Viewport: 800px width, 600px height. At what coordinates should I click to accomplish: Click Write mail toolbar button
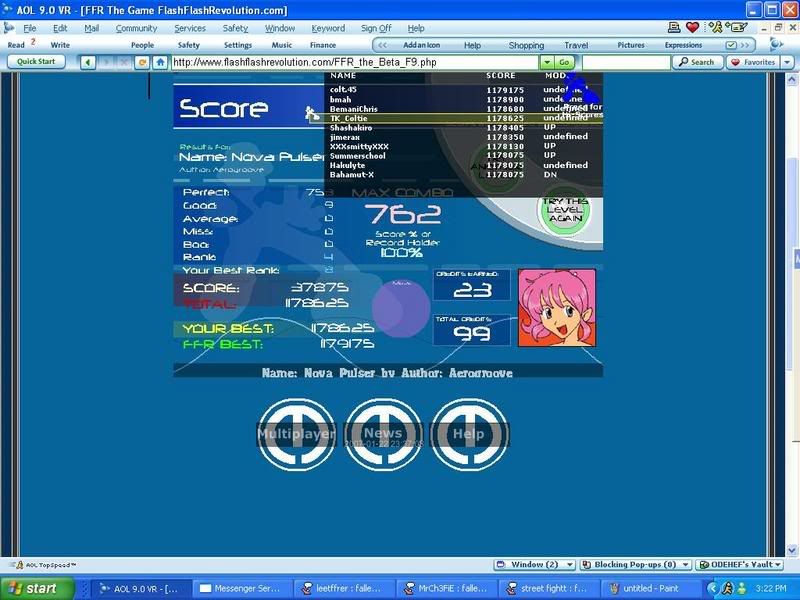[60, 45]
